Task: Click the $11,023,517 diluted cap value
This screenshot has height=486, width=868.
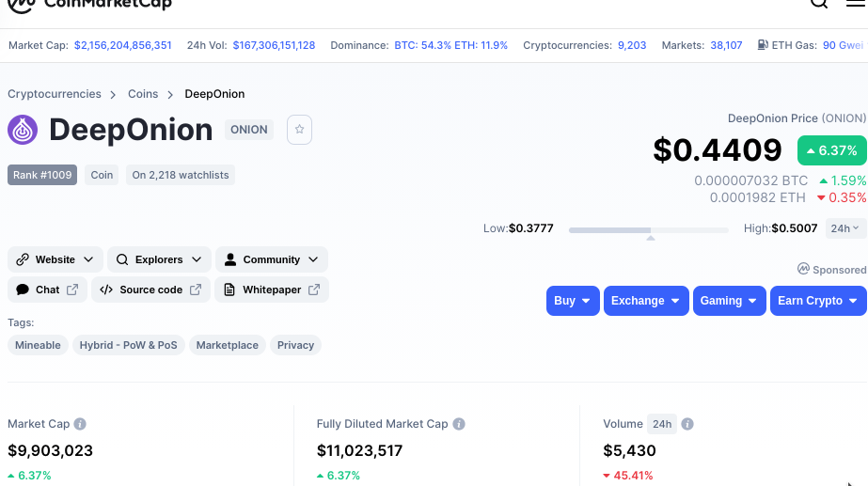Action: point(360,450)
